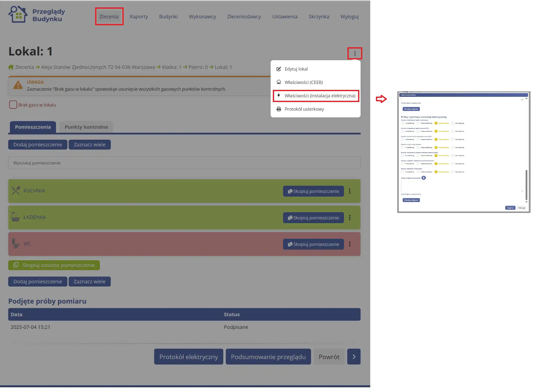Click Wyloguj to log out
Screen dimensions: 539x392
click(349, 16)
